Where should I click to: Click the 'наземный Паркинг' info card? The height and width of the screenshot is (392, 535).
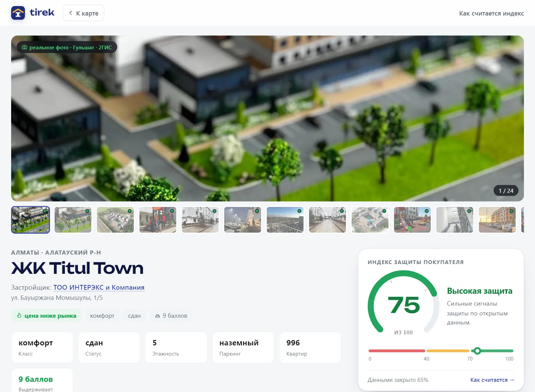(243, 347)
